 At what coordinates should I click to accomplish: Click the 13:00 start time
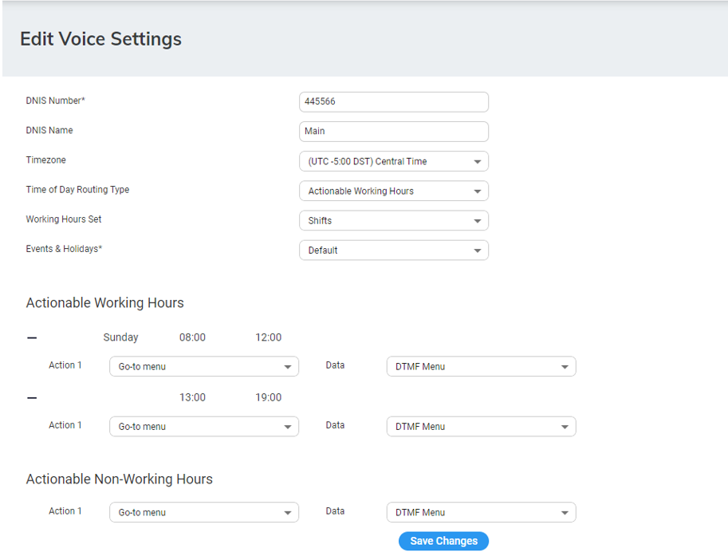point(192,397)
